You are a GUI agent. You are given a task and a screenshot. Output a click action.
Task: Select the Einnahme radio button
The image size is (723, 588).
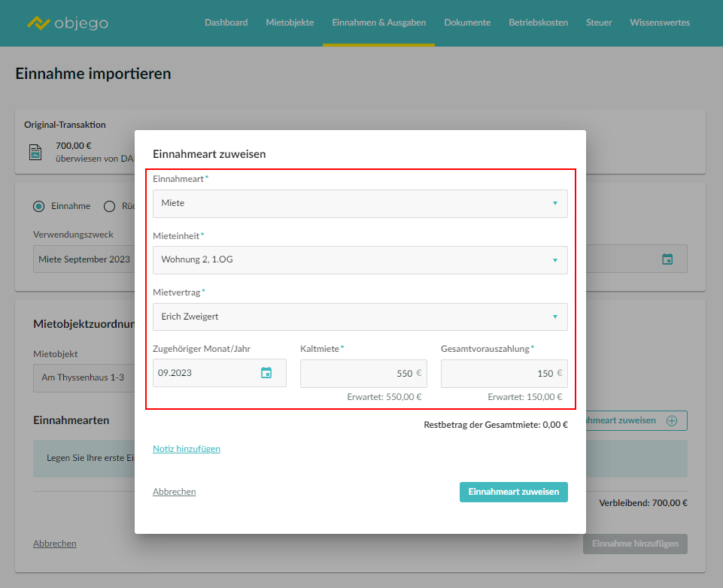pyautogui.click(x=39, y=206)
